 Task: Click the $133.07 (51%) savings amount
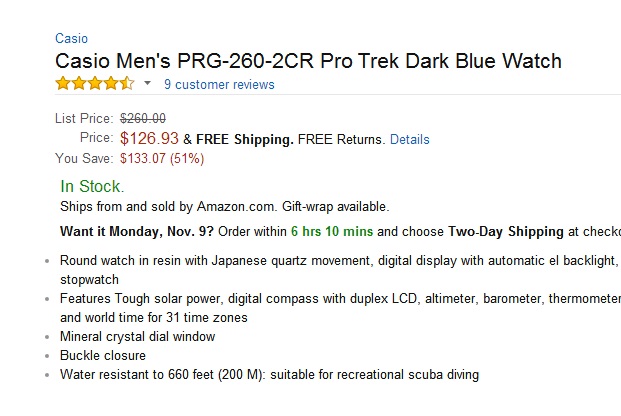point(162,158)
